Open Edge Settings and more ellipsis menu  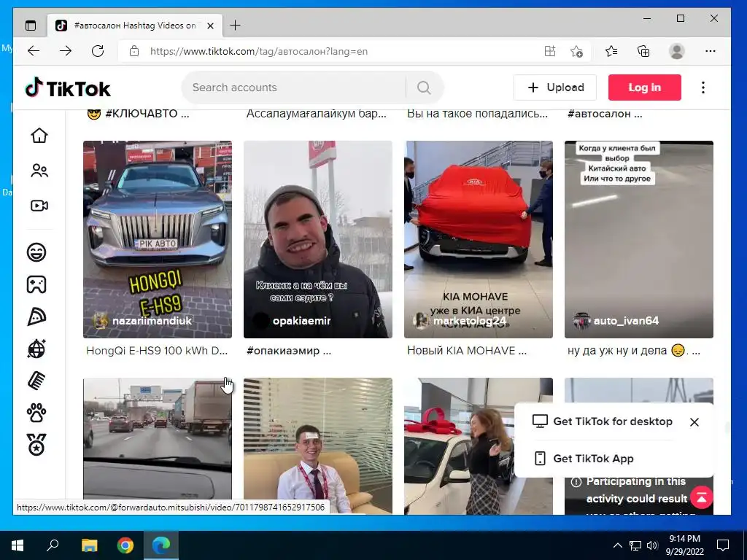tap(711, 51)
